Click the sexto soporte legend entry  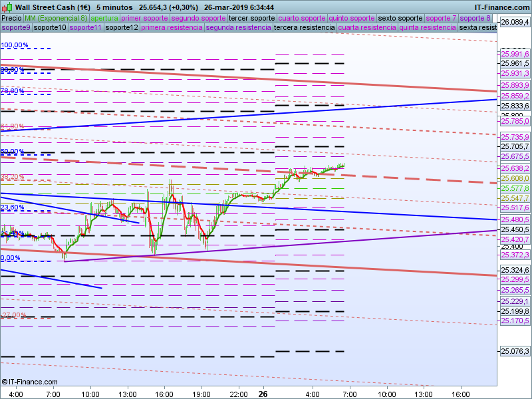pos(400,18)
